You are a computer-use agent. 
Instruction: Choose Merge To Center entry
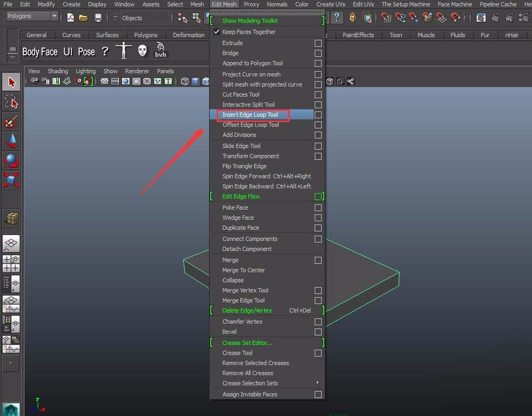coord(243,270)
